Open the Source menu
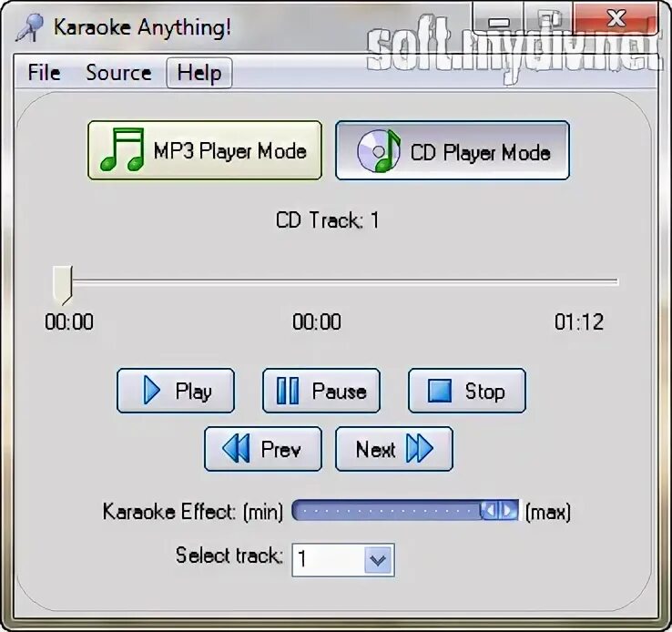The image size is (672, 632). [x=118, y=73]
